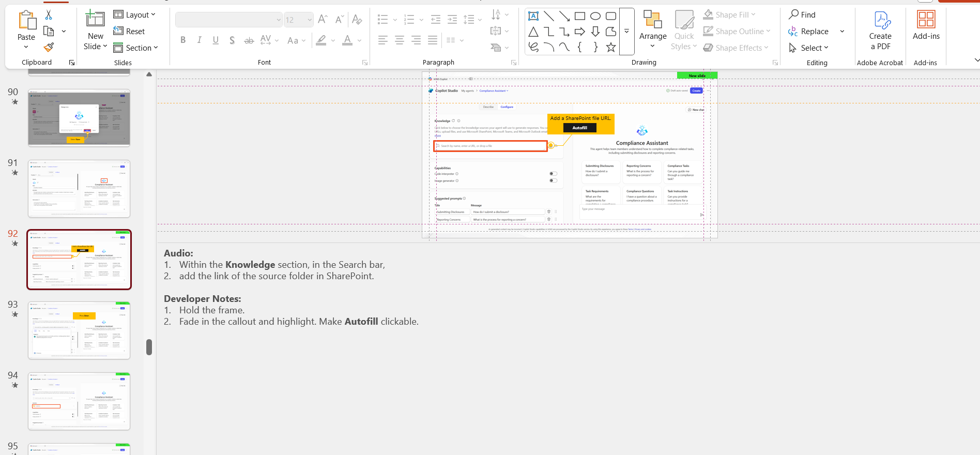This screenshot has width=980, height=455.
Task: Apply strikethrough formatting
Action: click(x=249, y=40)
